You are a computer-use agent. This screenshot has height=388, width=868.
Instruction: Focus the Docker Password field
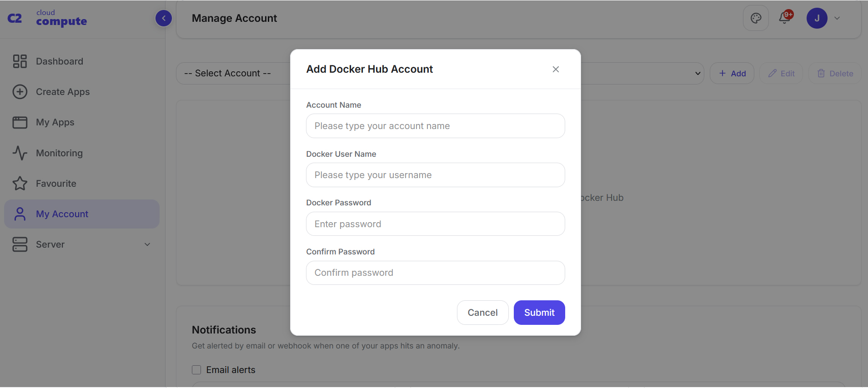(436, 224)
